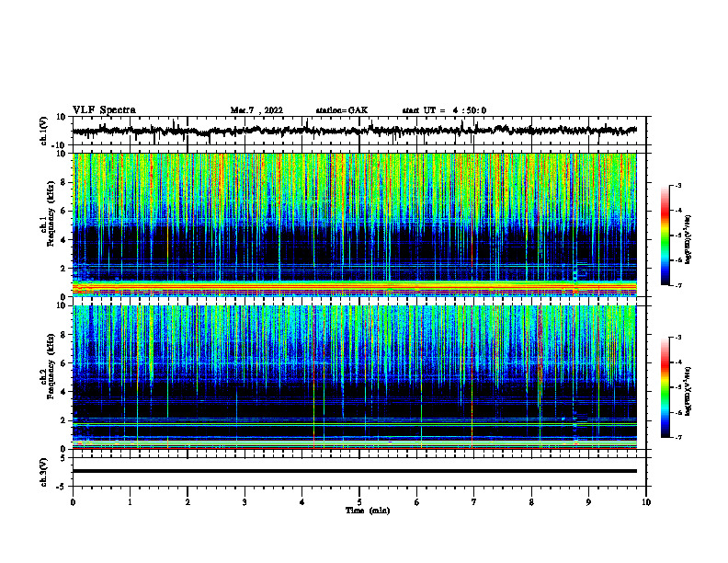The width and height of the screenshot is (728, 563).
Task: Click the time axis tick label "10"
Action: coord(646,502)
